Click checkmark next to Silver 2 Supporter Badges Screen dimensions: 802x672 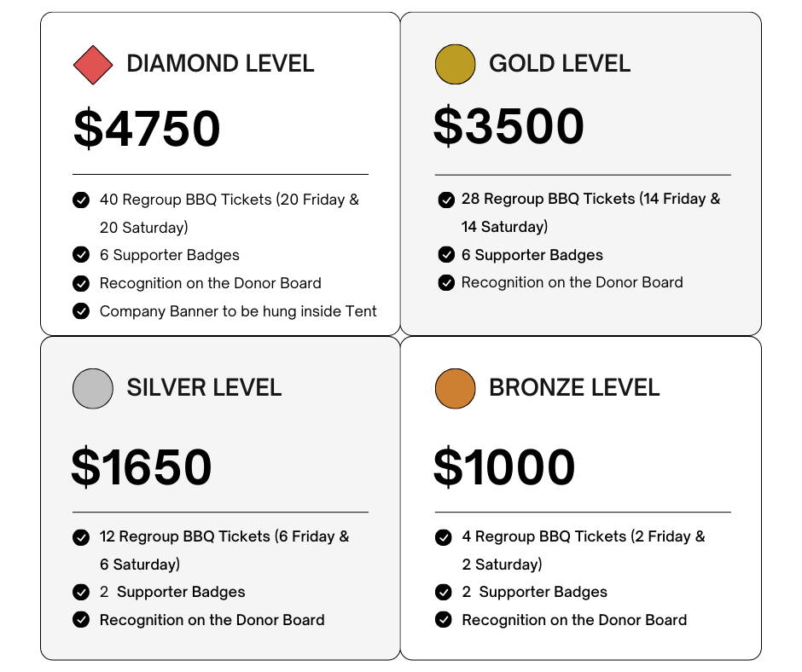tap(81, 592)
